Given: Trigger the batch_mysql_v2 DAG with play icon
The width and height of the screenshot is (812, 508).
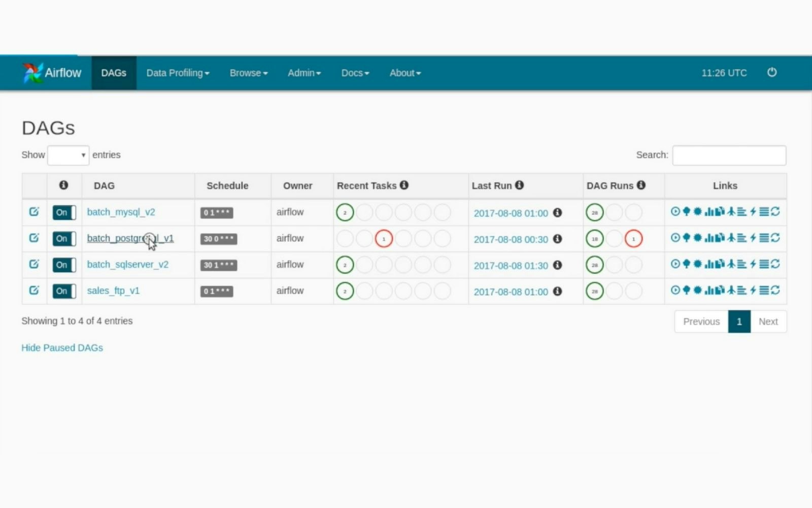Looking at the screenshot, I should click(675, 211).
